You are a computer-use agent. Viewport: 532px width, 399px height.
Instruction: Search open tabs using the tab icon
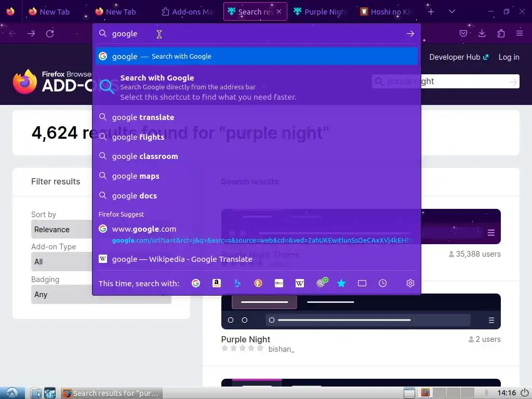362,283
